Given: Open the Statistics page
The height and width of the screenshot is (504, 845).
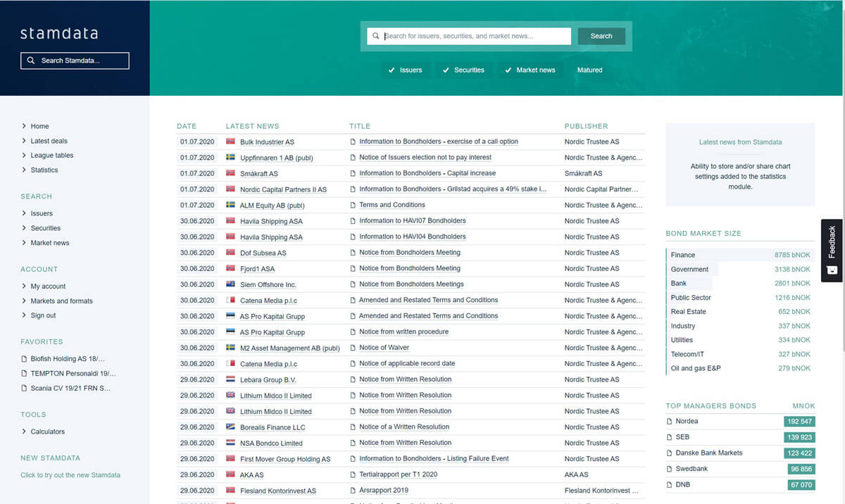Looking at the screenshot, I should click(x=44, y=170).
